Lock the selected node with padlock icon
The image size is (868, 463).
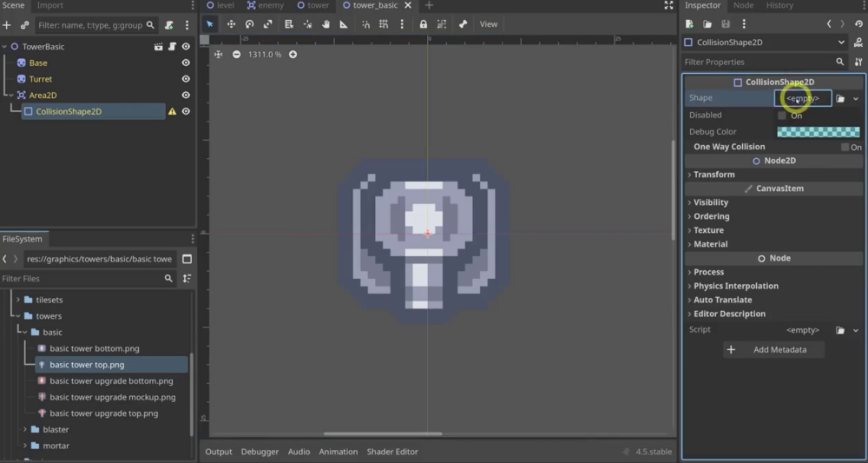click(424, 24)
